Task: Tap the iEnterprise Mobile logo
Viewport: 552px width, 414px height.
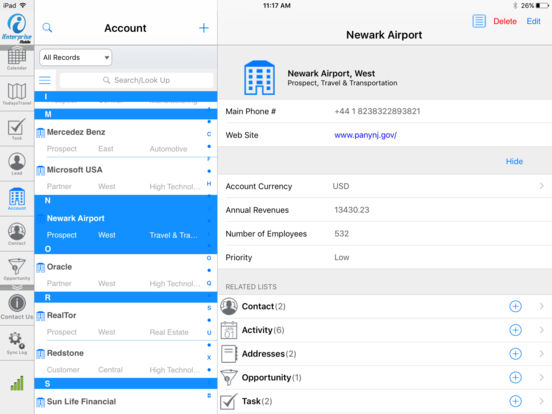Action: click(x=17, y=28)
